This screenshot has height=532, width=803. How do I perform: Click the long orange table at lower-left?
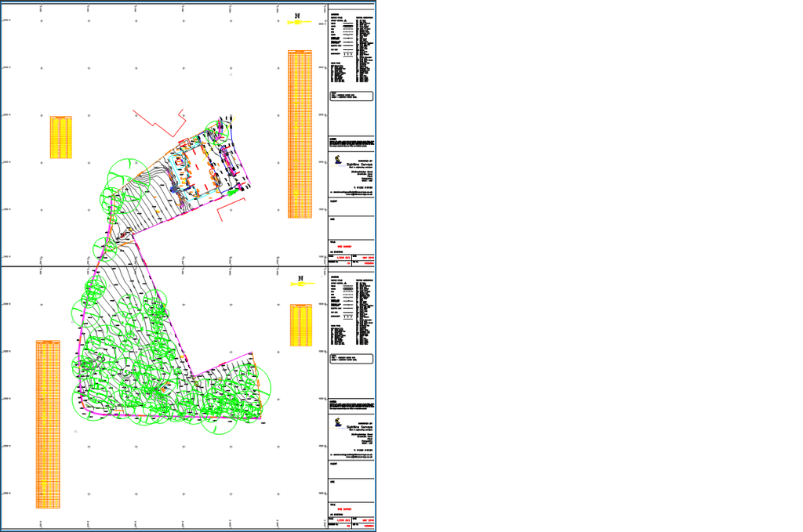point(48,423)
